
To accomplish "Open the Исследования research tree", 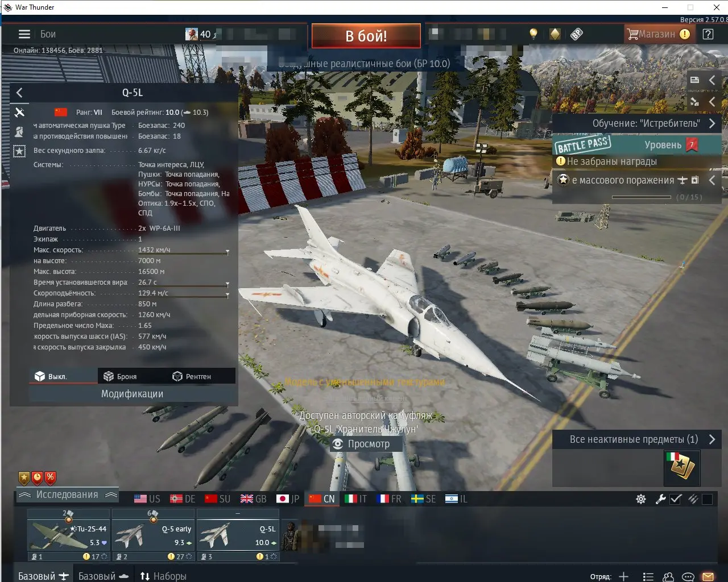I will (67, 495).
